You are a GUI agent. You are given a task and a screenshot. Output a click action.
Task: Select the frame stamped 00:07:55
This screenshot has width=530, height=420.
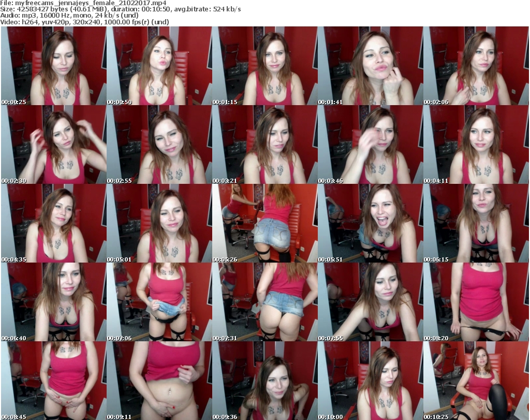pyautogui.click(x=370, y=302)
